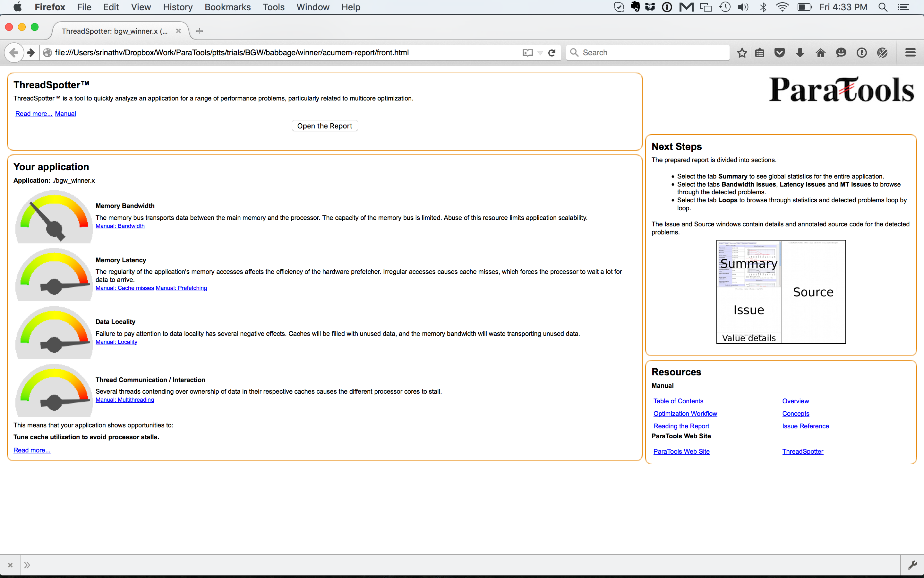Click the Open the Report button

[x=325, y=126]
